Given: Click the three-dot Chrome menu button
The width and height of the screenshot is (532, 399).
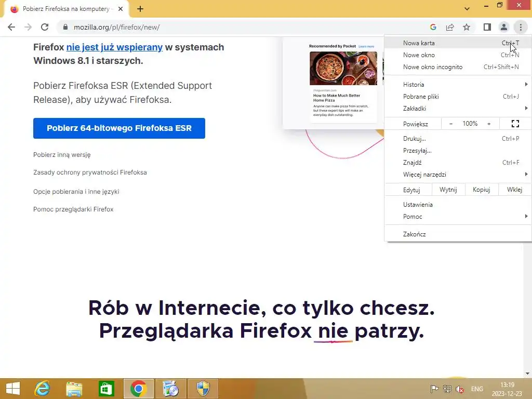Looking at the screenshot, I should coord(521,27).
